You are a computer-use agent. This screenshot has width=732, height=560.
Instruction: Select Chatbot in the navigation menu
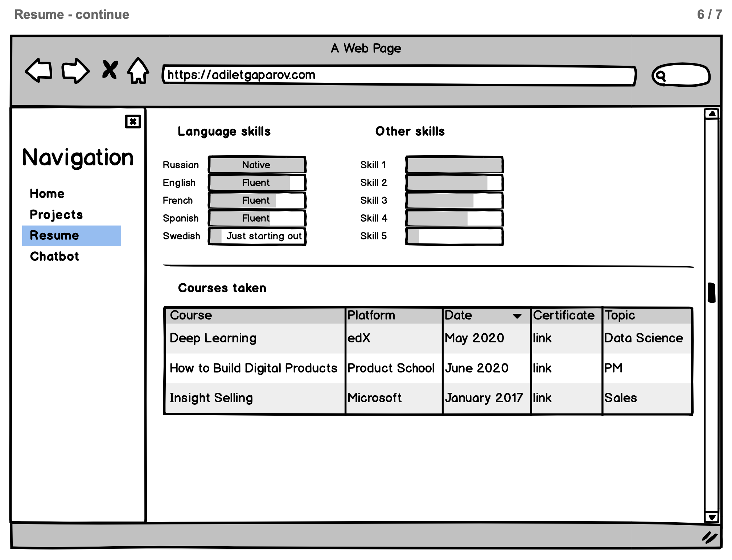[54, 256]
